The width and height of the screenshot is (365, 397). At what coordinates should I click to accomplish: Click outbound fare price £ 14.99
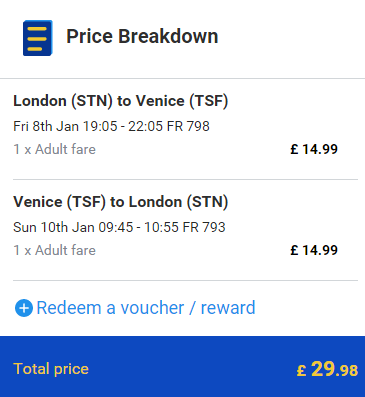click(314, 149)
